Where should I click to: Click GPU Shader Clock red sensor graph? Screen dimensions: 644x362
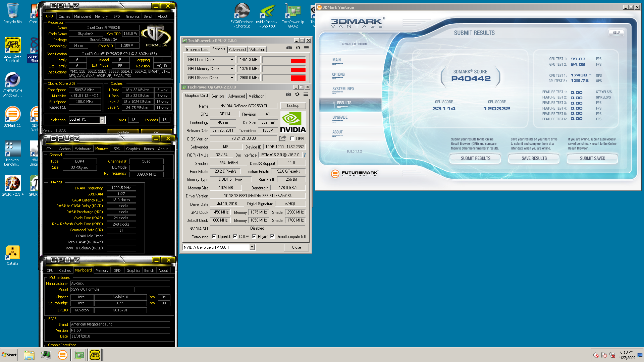pos(284,78)
